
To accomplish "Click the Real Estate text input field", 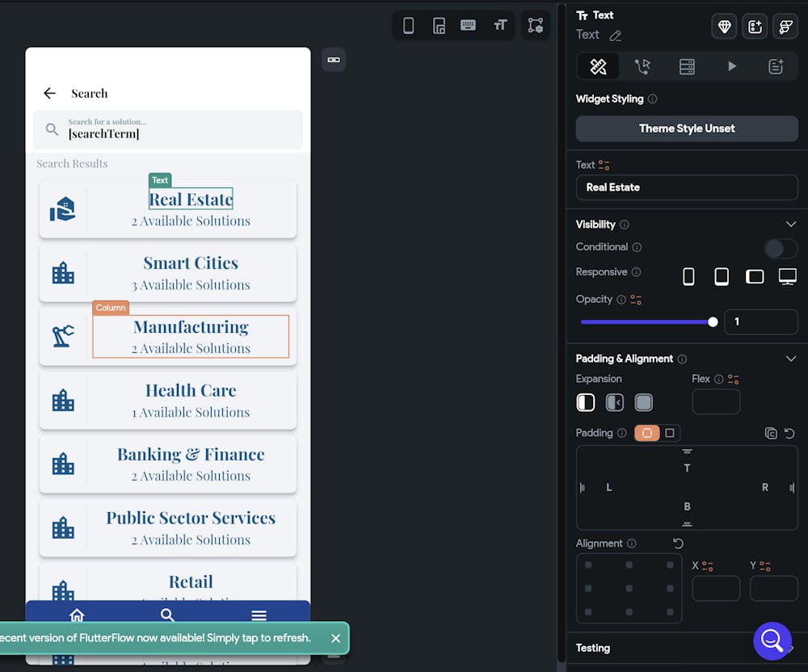I will (687, 187).
